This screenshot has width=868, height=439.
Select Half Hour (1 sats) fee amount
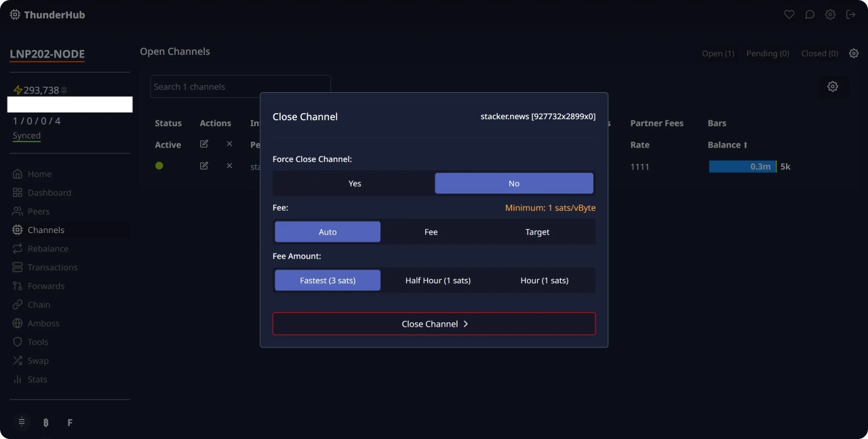(x=437, y=280)
